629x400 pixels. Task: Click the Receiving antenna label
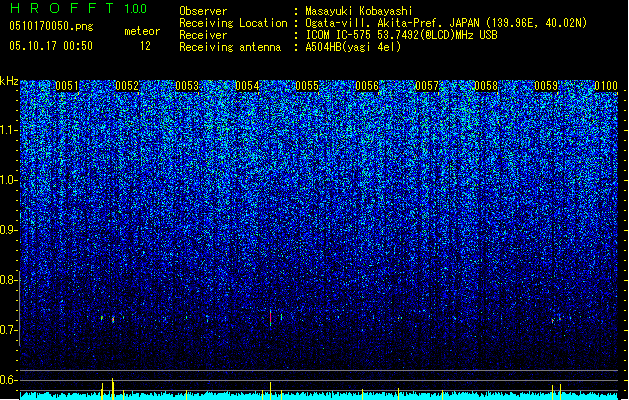[230, 47]
